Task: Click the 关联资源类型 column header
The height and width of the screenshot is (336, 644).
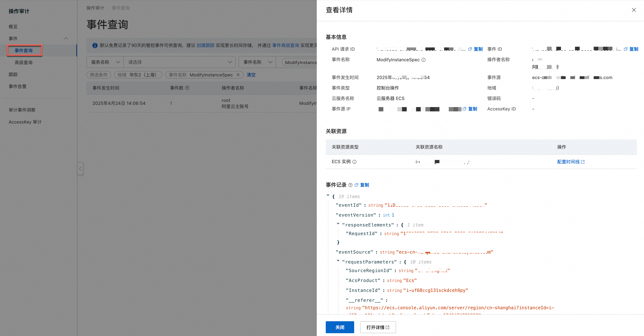Action: 345,147
